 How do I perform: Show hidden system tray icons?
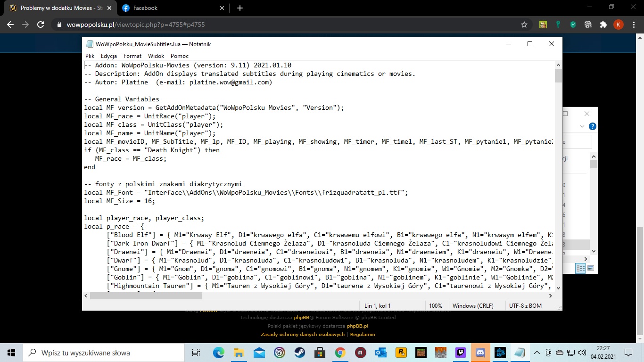pyautogui.click(x=537, y=353)
